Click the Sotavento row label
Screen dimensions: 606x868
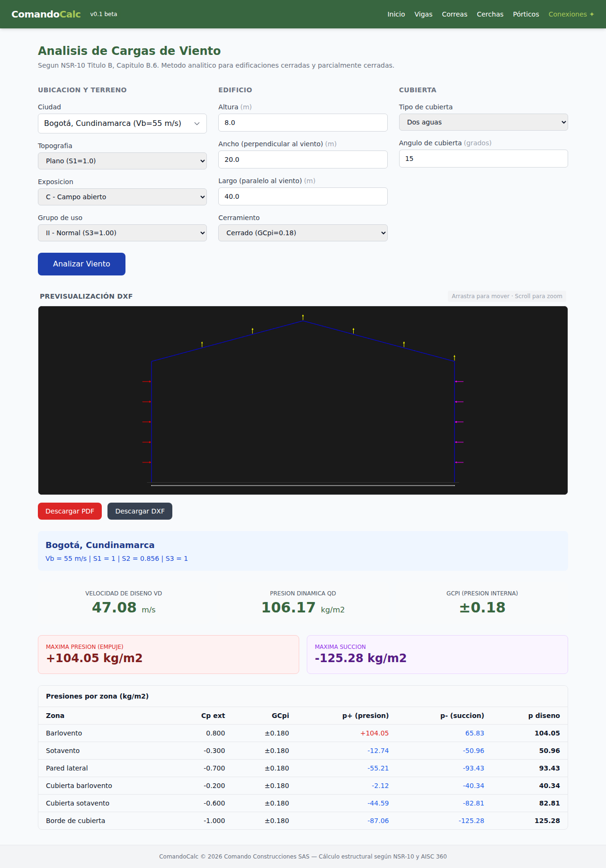tap(62, 751)
